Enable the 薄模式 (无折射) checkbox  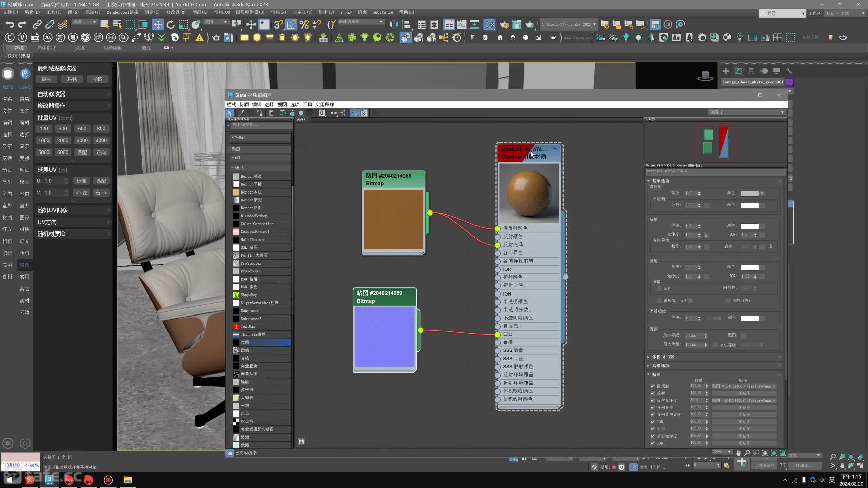pyautogui.click(x=659, y=301)
